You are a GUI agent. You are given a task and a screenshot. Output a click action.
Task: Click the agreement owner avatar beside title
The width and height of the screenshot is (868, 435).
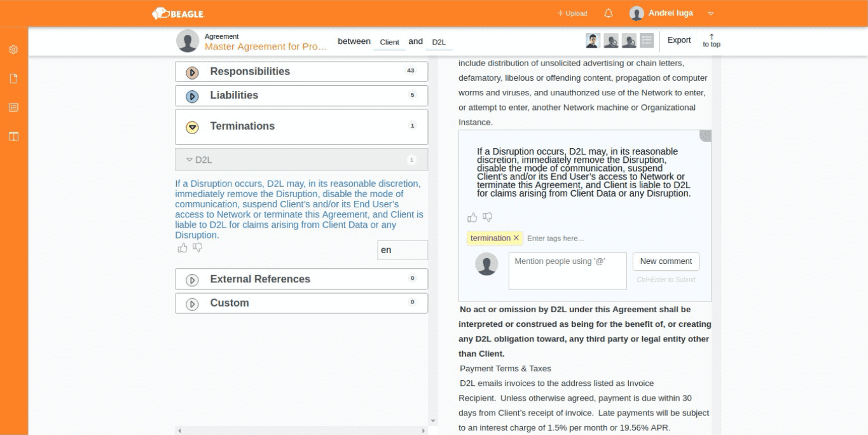[188, 41]
